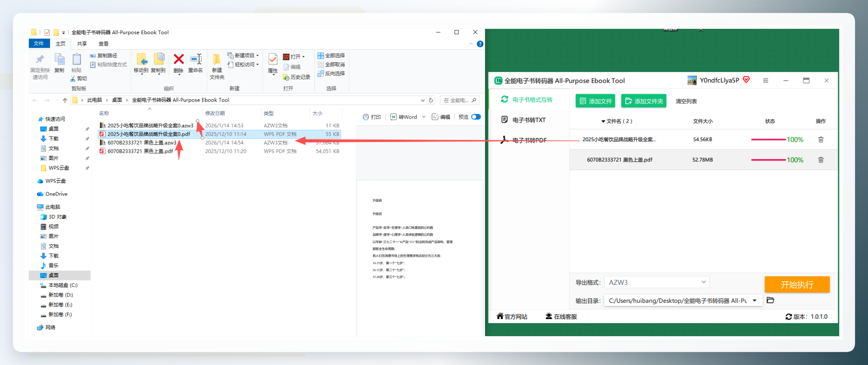Image resolution: width=868 pixels, height=365 pixels.
Task: Click the Explorer search box
Action: tap(459, 100)
